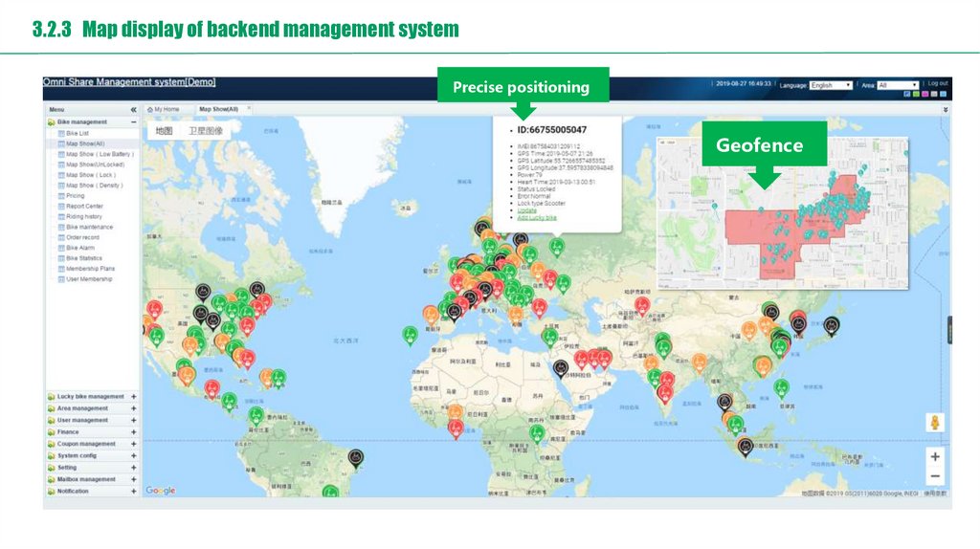Screen dimensions: 980x549
Task: Click the black marker in Indonesia
Action: point(745,448)
